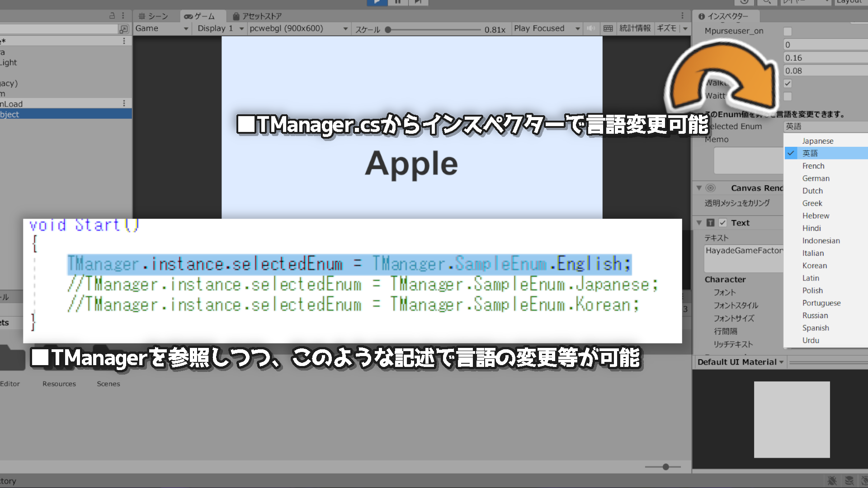The height and width of the screenshot is (488, 868).
Task: Select Korean in the language list
Action: [x=814, y=266]
